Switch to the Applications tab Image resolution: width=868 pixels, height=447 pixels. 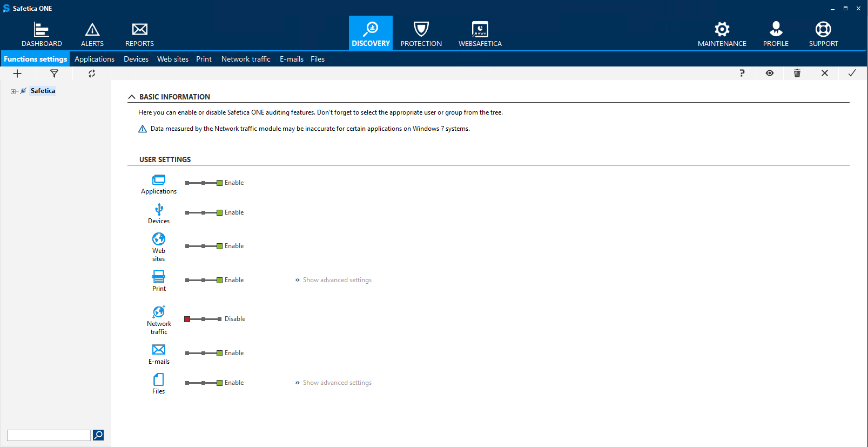pos(95,59)
